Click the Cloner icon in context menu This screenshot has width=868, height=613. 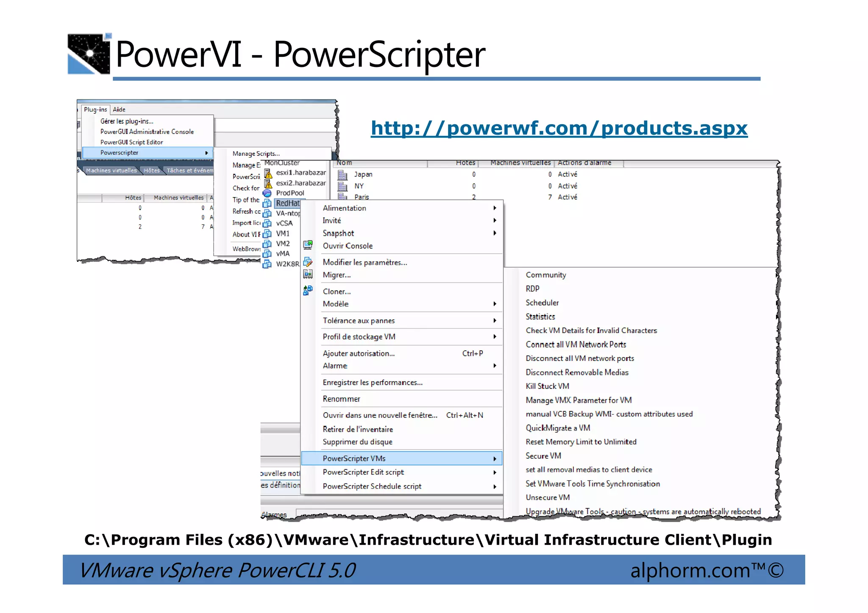308,291
